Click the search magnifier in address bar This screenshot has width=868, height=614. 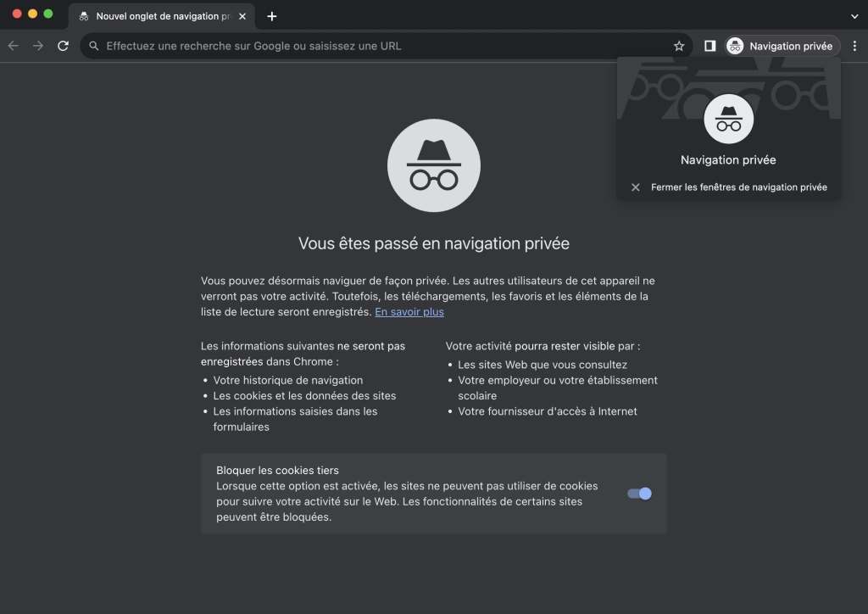coord(94,46)
